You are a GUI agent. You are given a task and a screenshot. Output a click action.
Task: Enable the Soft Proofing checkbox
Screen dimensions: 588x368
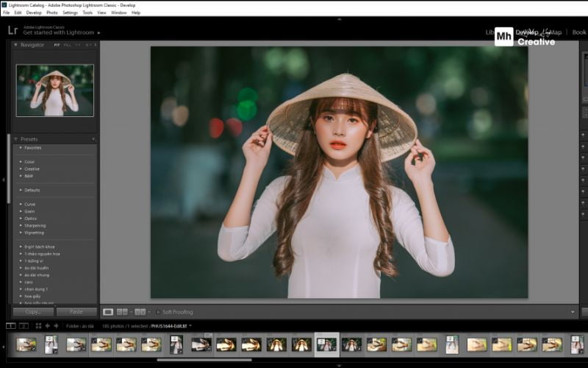click(158, 312)
